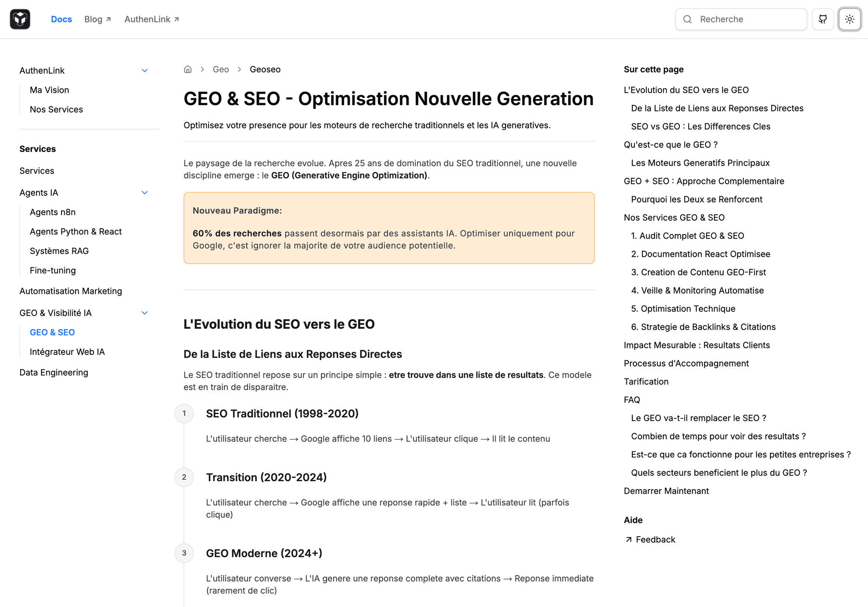Open the GitHub repository icon
The image size is (868, 607).
pyautogui.click(x=823, y=19)
